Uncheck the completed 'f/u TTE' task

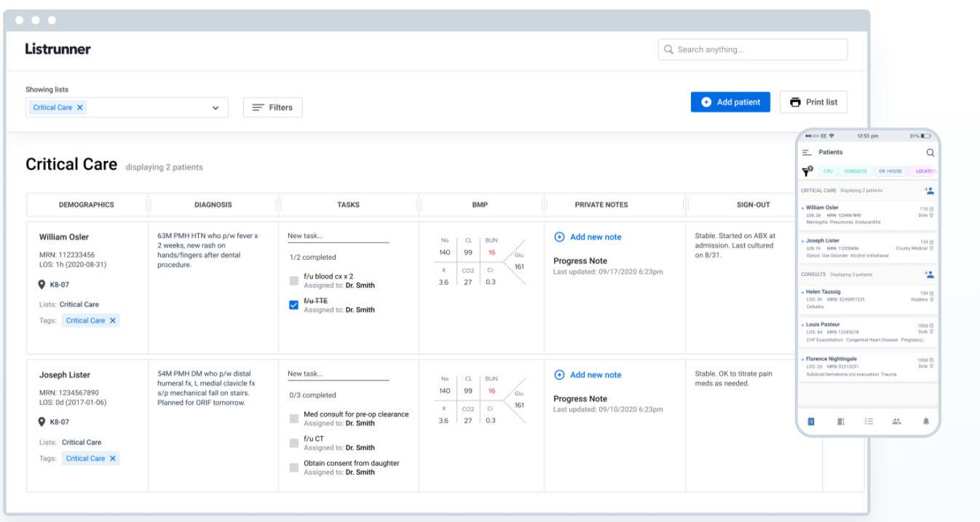point(294,306)
